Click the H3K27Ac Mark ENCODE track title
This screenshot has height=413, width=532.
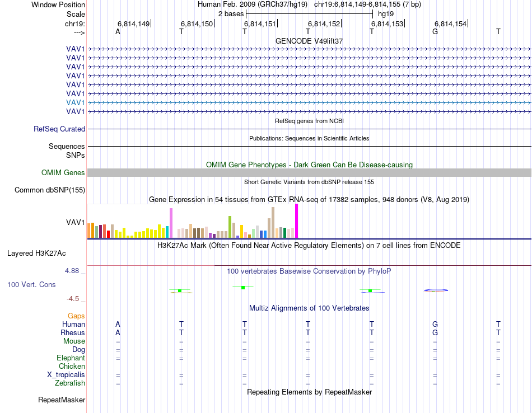point(309,246)
